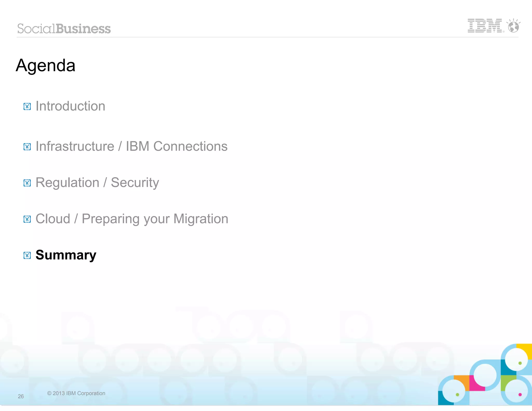Viewport: 532px width, 411px height.
Task: Select the Agenda heading
Action: click(45, 65)
